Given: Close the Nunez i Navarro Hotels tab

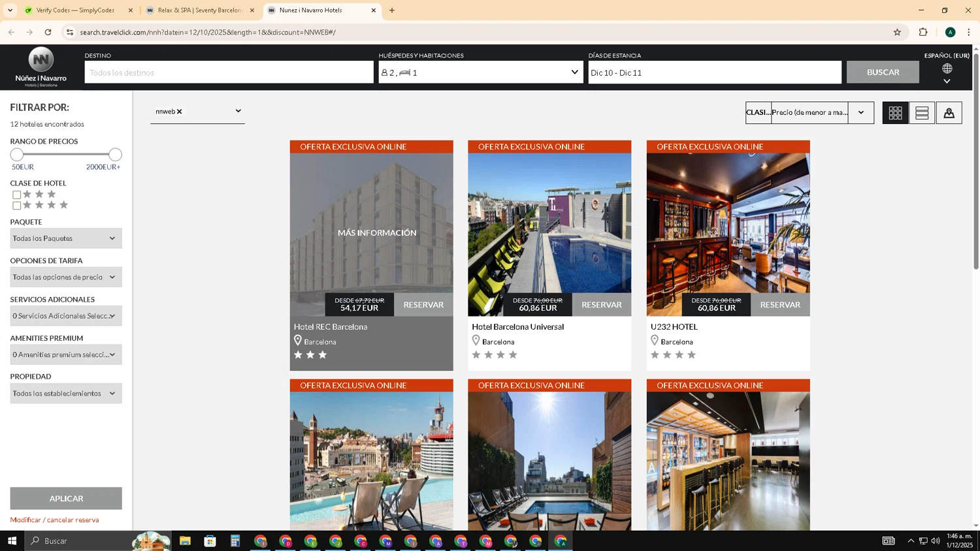Looking at the screenshot, I should pos(374,10).
